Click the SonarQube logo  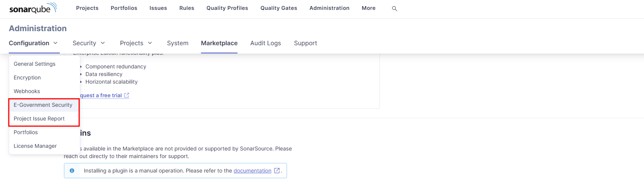click(x=33, y=8)
